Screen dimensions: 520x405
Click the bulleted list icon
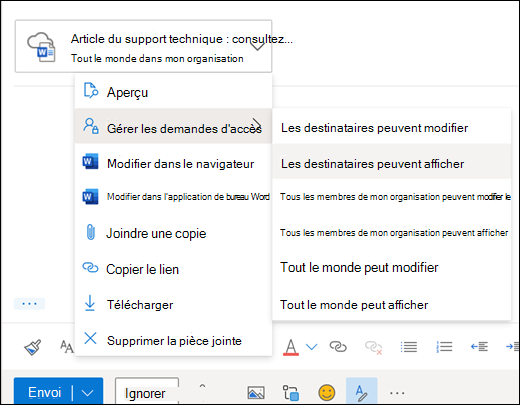(409, 347)
